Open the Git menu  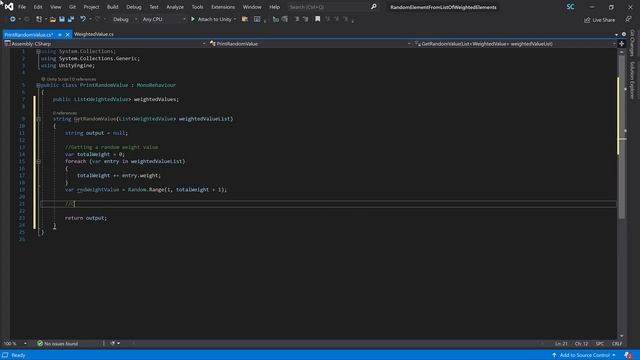[x=72, y=7]
